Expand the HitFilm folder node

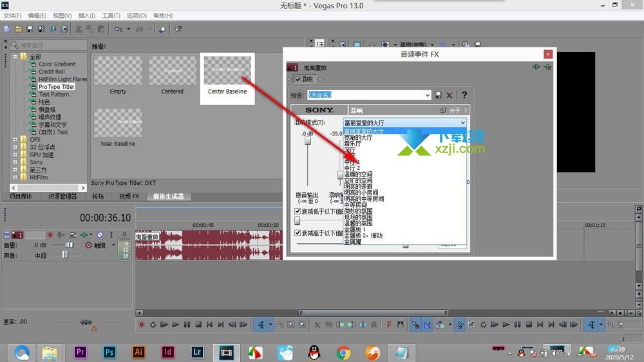(15, 178)
